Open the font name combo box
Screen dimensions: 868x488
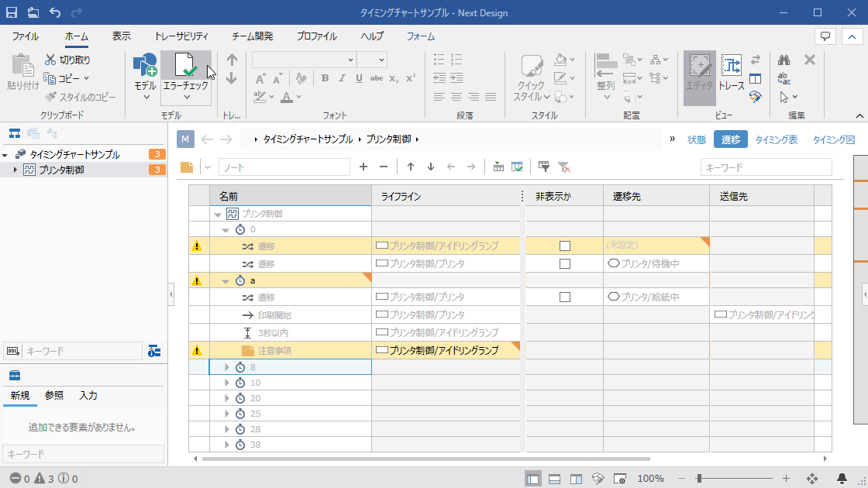[x=304, y=60]
